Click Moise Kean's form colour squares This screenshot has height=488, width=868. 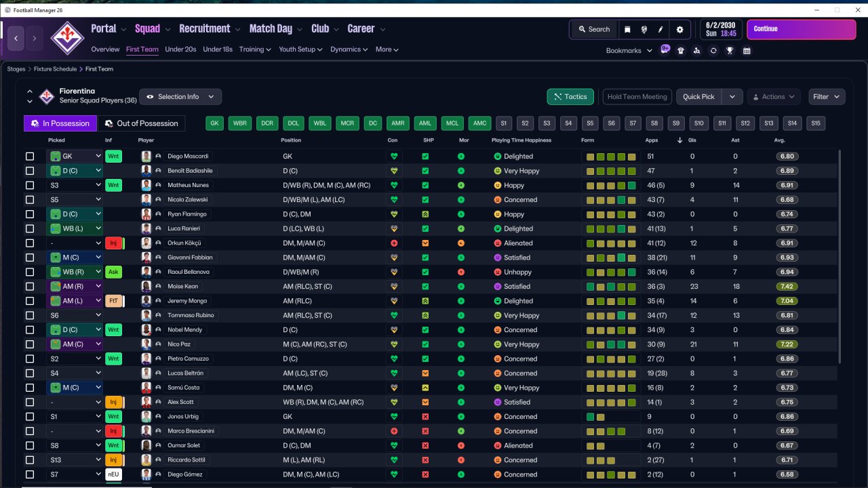[x=611, y=287]
